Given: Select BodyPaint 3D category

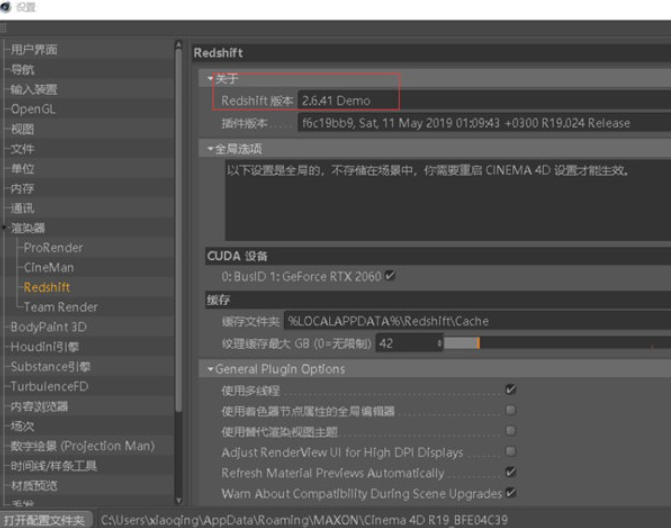Looking at the screenshot, I should point(48,327).
